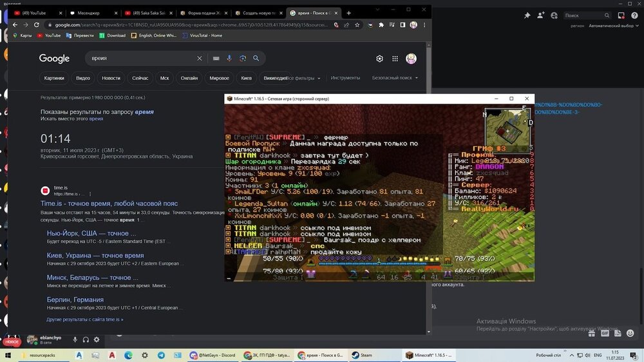Deafen Discord headphones

coord(86,339)
